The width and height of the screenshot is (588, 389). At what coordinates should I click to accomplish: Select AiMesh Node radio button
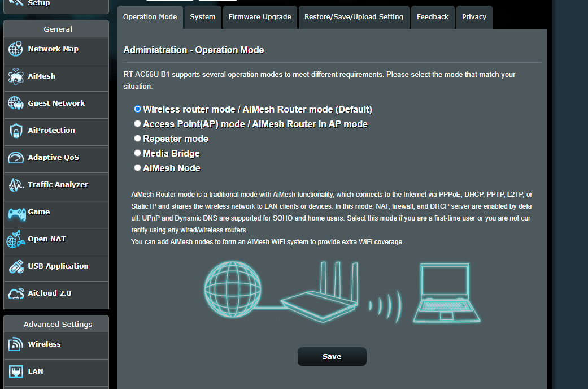pyautogui.click(x=138, y=167)
